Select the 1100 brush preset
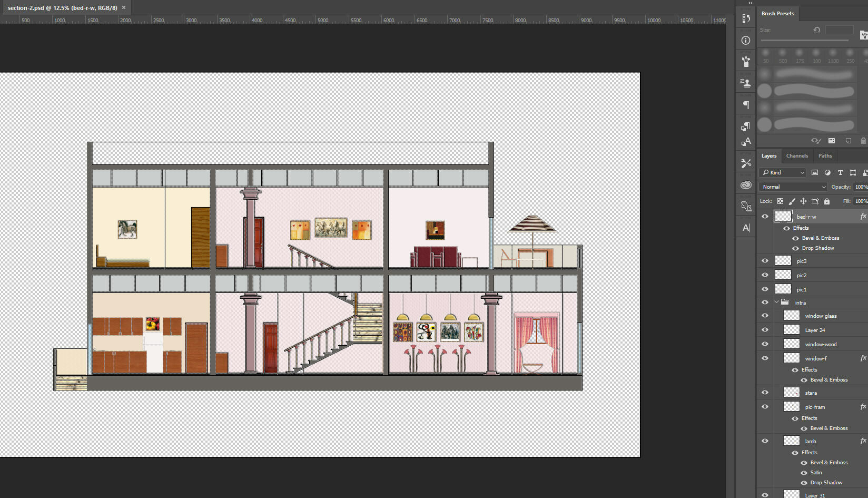Screen dimensions: 868x498 (833, 53)
